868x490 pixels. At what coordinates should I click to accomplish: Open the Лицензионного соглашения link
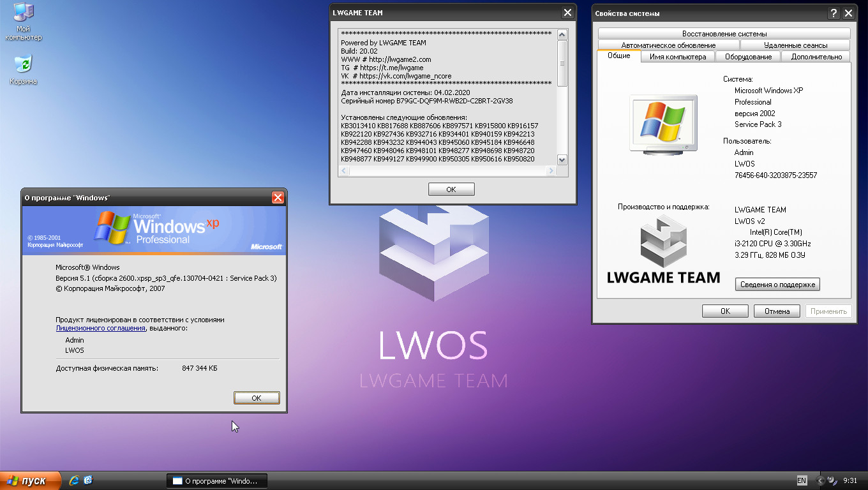(101, 328)
